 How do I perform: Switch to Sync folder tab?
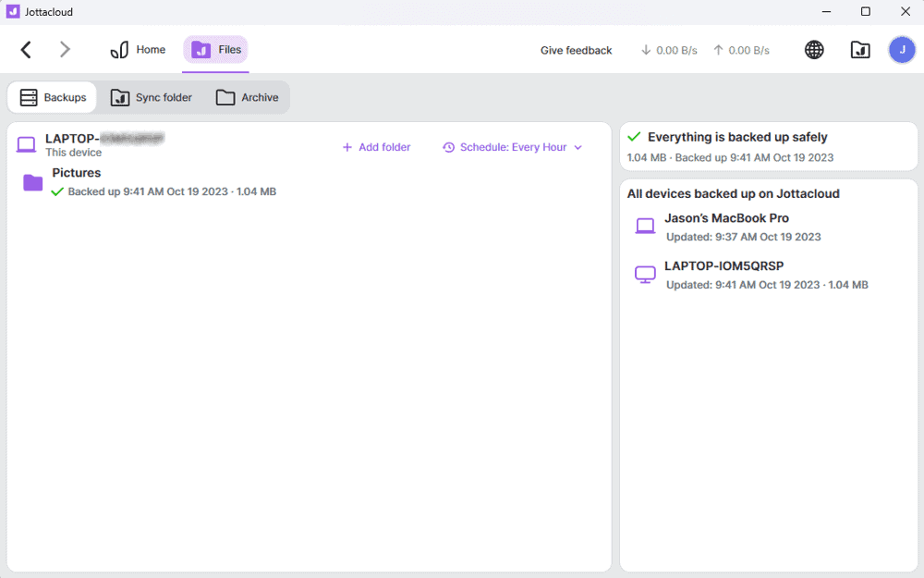[152, 97]
